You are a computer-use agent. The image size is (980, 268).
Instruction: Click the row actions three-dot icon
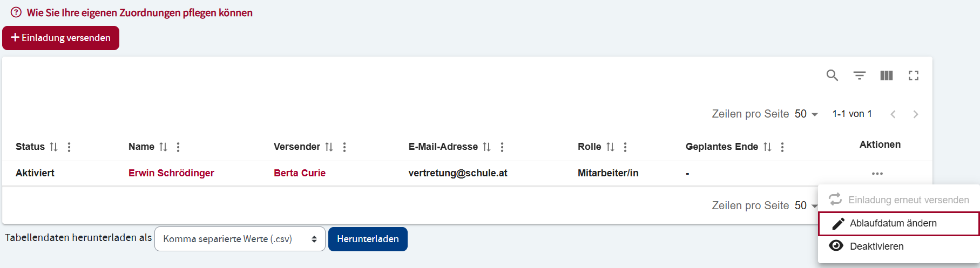tap(877, 174)
